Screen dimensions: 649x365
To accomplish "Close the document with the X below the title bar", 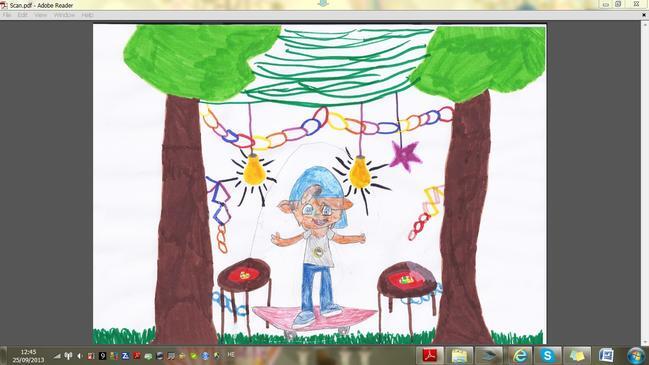I will (x=644, y=15).
